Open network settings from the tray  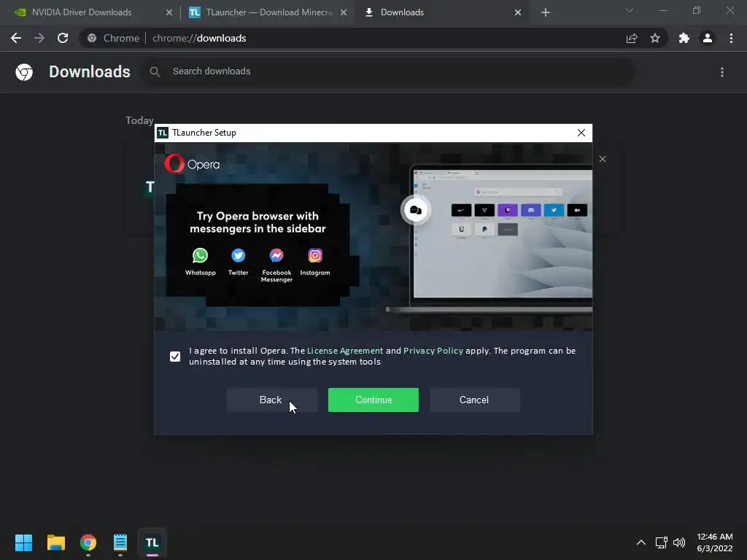click(x=661, y=542)
